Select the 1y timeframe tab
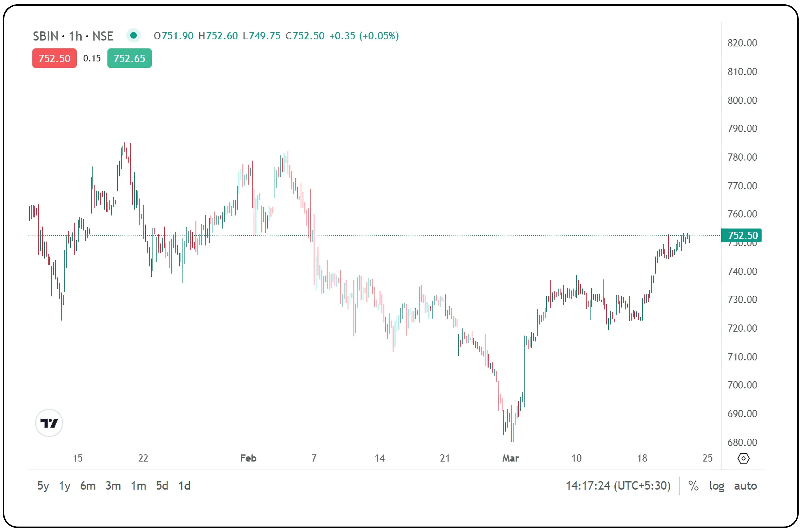This screenshot has height=532, width=803. [64, 486]
